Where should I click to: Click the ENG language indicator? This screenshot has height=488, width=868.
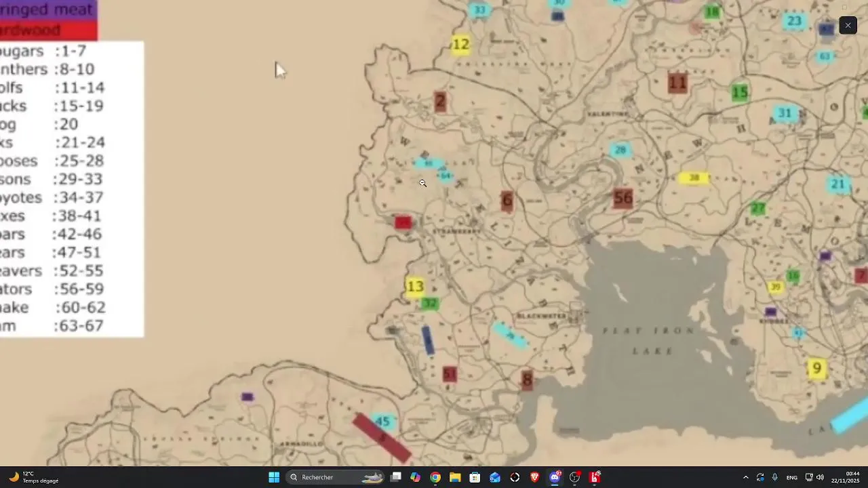coord(792,477)
